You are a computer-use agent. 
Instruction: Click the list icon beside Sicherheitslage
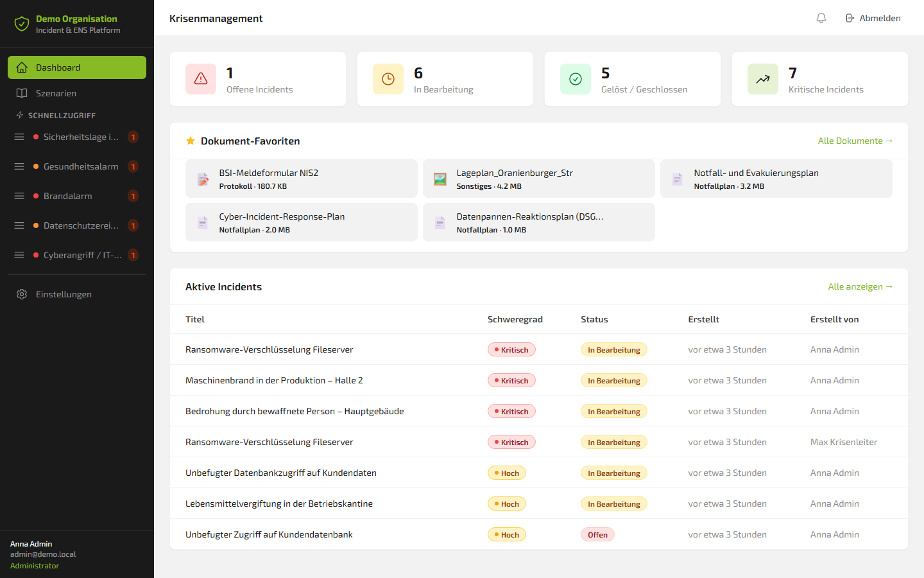click(19, 137)
